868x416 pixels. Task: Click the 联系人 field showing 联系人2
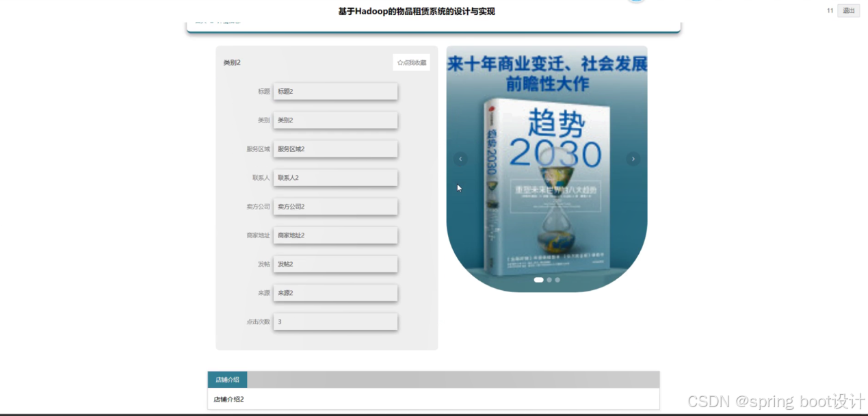(335, 177)
